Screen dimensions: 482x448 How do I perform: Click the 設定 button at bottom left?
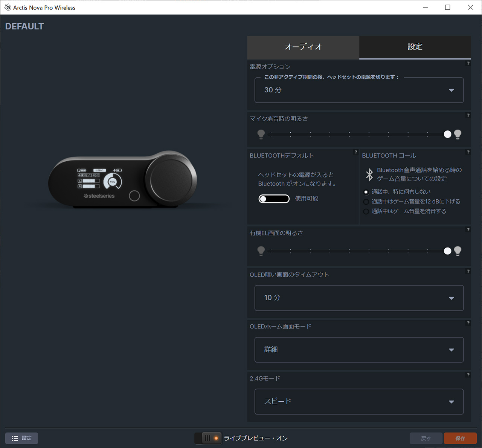21,438
